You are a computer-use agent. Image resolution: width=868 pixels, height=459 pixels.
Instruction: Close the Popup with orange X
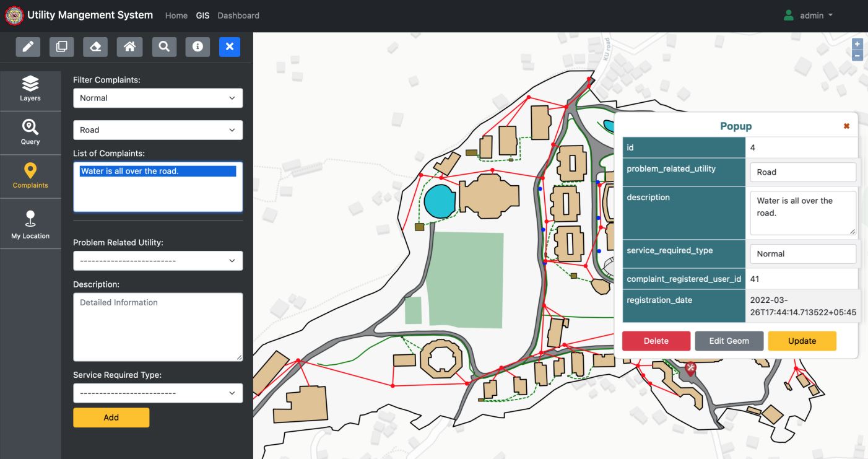(x=846, y=126)
